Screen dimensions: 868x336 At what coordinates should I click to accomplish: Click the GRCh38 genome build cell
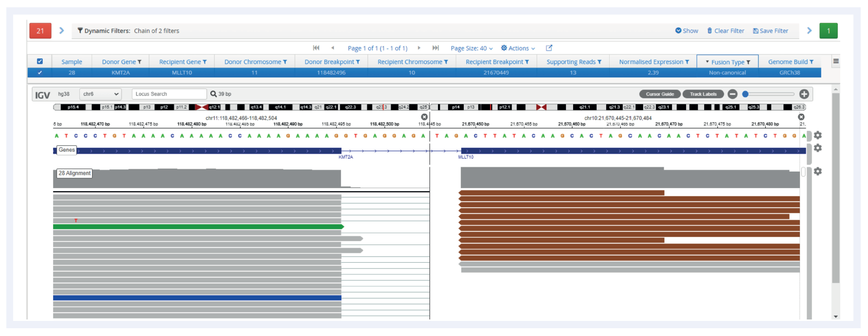(790, 72)
